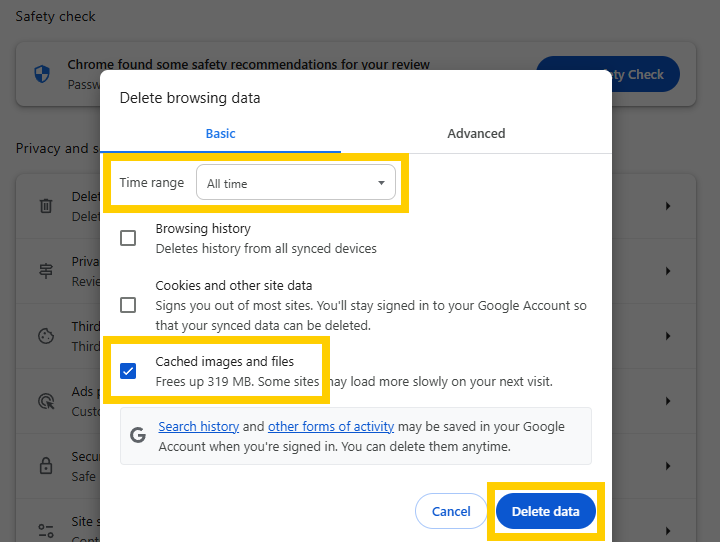Click the third-party cookies cookie icon

click(x=46, y=336)
